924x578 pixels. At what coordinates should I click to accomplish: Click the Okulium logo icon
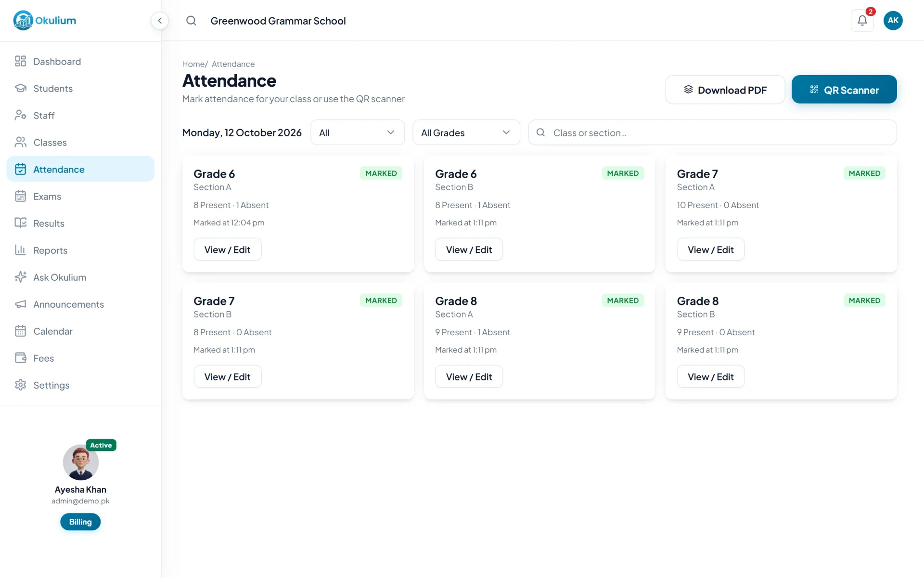tap(23, 20)
